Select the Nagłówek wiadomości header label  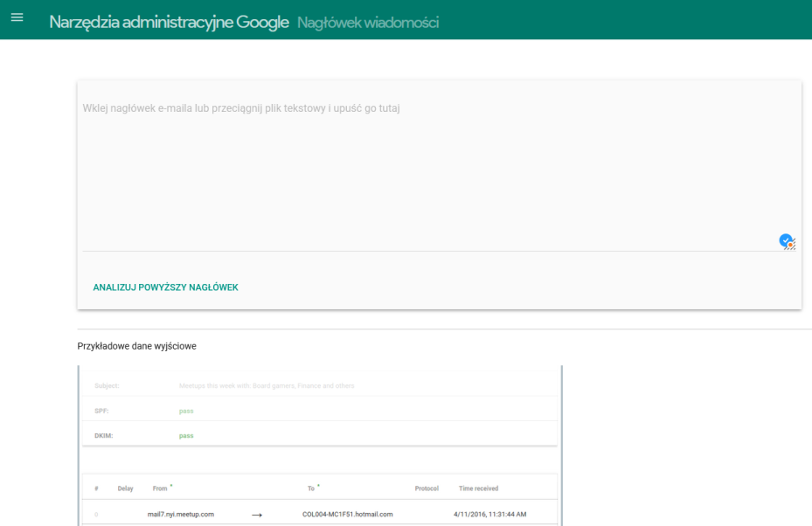click(368, 23)
